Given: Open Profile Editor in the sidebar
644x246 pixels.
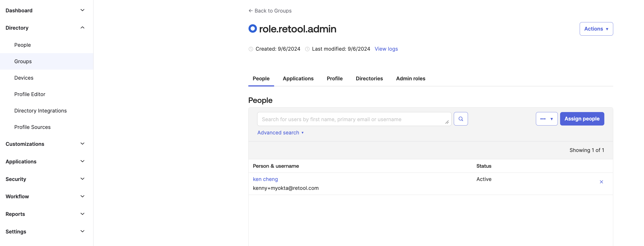Looking at the screenshot, I should tap(30, 94).
